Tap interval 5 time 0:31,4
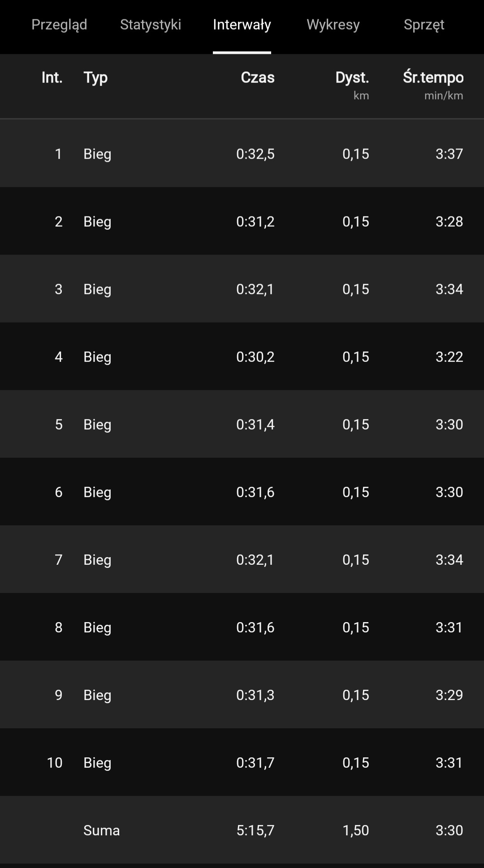The height and width of the screenshot is (868, 484). pyautogui.click(x=255, y=424)
